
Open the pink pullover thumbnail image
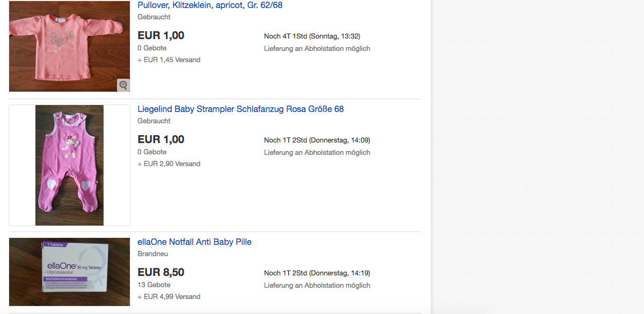tap(69, 46)
